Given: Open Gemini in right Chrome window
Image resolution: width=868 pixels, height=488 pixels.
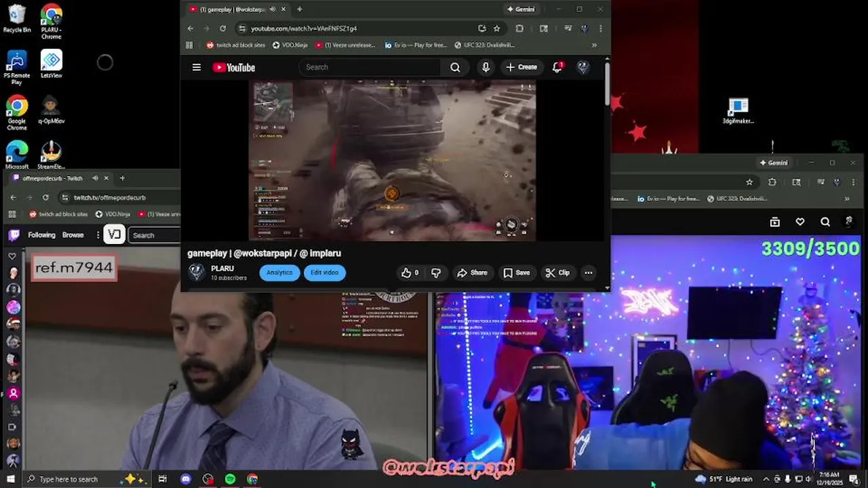Looking at the screenshot, I should tap(774, 163).
